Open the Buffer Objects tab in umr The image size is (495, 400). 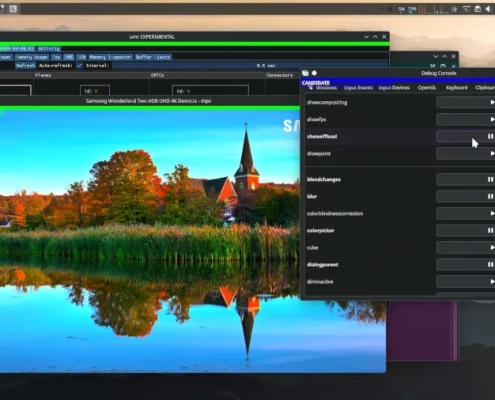tap(153, 57)
